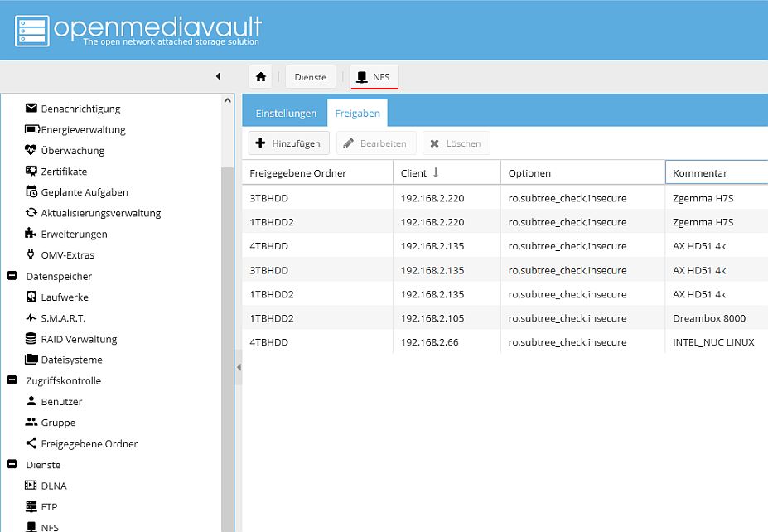Collapse the sidebar with the left arrow
The width and height of the screenshot is (768, 532).
(x=218, y=77)
